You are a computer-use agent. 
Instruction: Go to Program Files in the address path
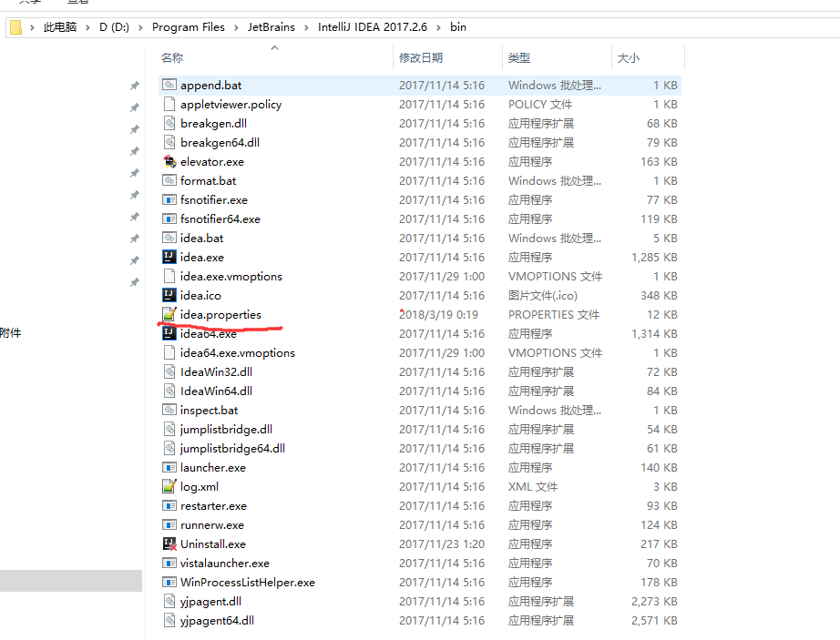point(188,26)
